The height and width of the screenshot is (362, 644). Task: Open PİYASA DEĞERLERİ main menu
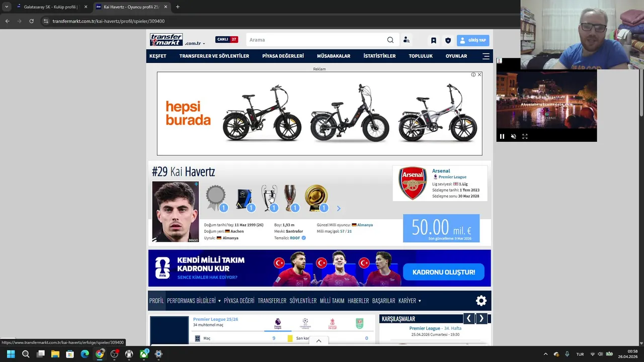[283, 56]
